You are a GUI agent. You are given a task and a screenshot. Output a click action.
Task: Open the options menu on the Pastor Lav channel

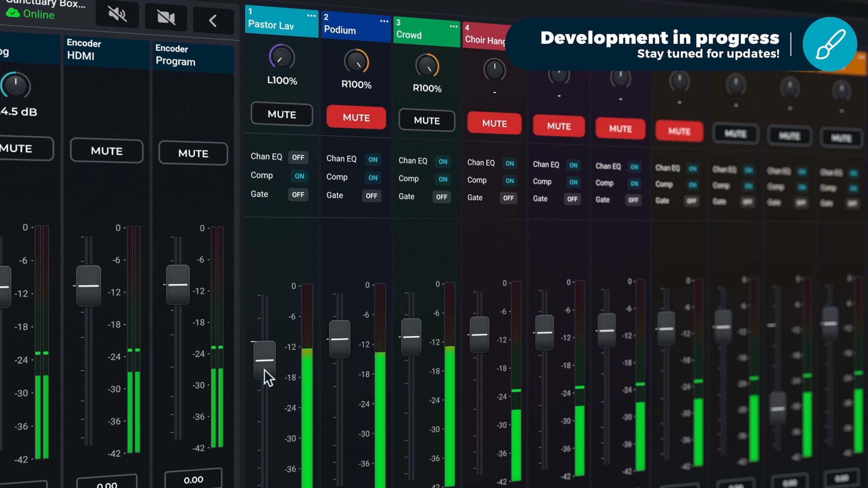[311, 16]
